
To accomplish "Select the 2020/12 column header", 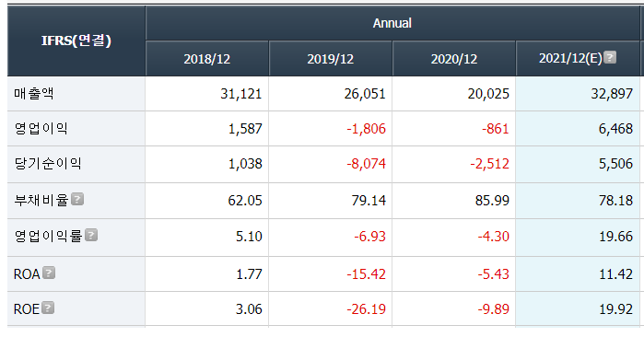I will coord(454,58).
